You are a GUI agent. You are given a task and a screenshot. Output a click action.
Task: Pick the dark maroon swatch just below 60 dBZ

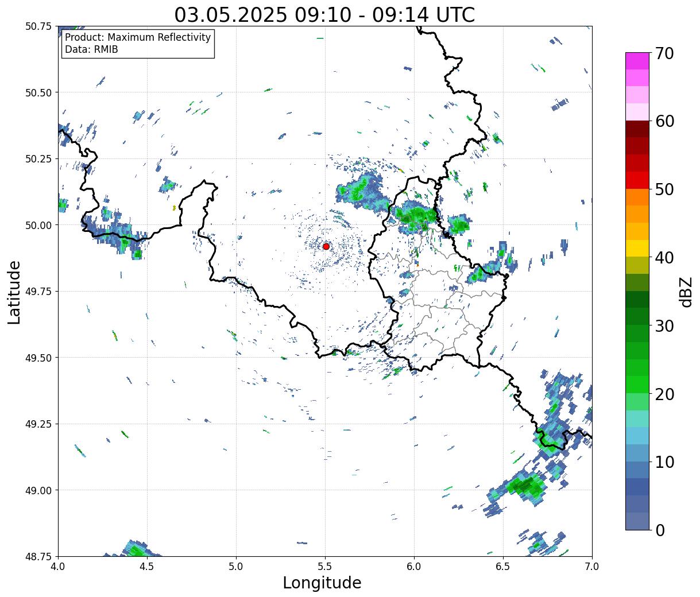637,129
